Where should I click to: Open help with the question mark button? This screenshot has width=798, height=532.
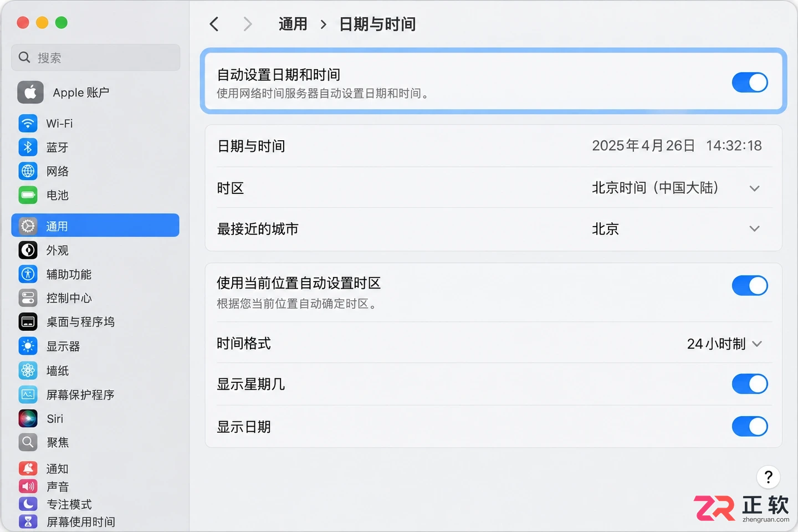[x=768, y=477]
